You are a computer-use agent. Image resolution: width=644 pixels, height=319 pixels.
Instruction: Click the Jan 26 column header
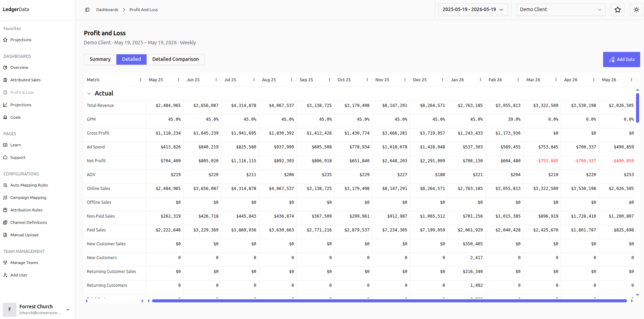click(x=457, y=80)
